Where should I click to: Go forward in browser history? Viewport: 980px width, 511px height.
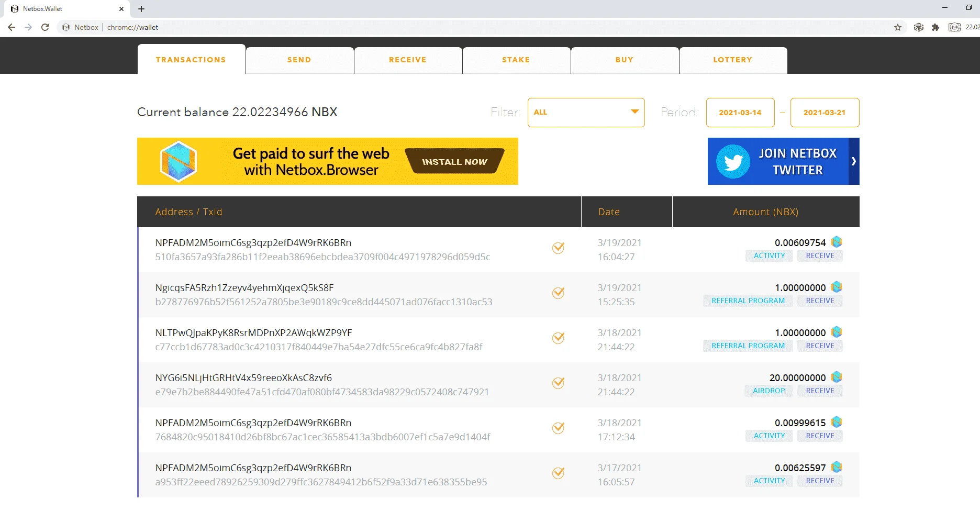(28, 27)
